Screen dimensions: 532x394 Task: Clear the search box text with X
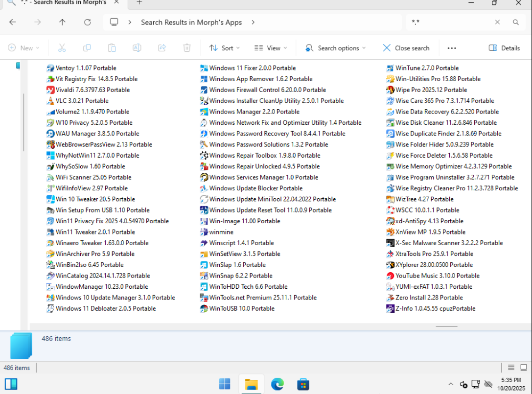click(x=497, y=22)
